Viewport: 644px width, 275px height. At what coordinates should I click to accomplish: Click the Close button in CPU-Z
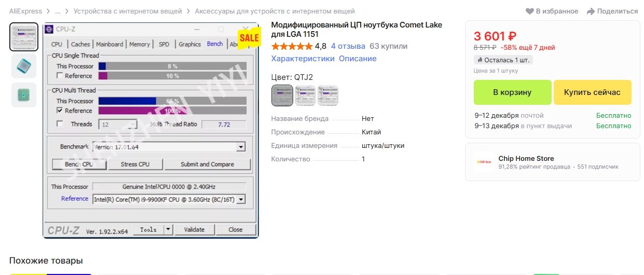[x=236, y=229]
